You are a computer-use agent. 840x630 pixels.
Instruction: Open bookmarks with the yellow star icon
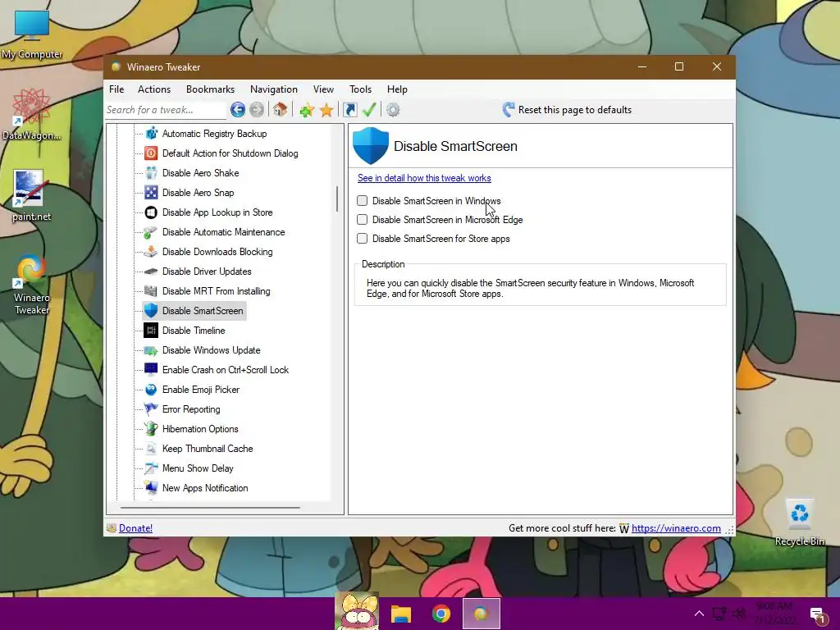click(326, 111)
